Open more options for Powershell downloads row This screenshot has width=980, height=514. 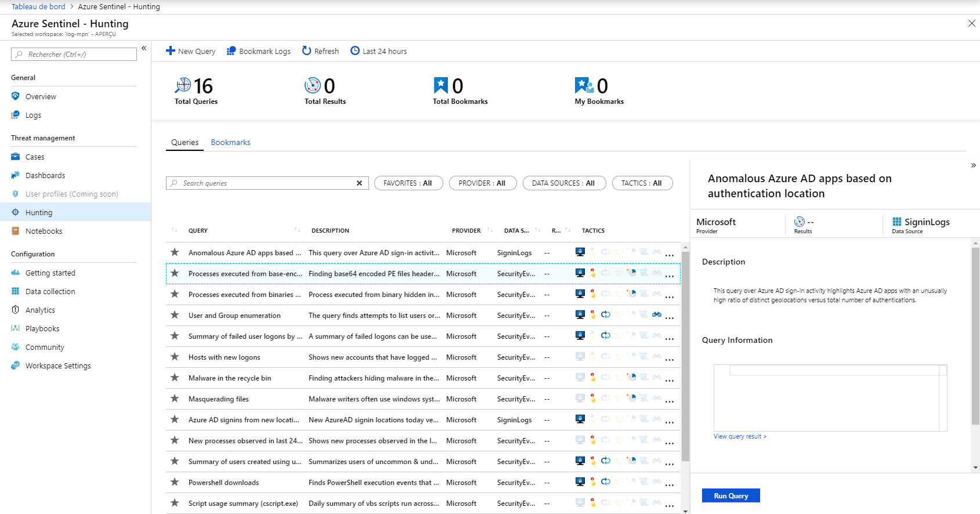(670, 484)
